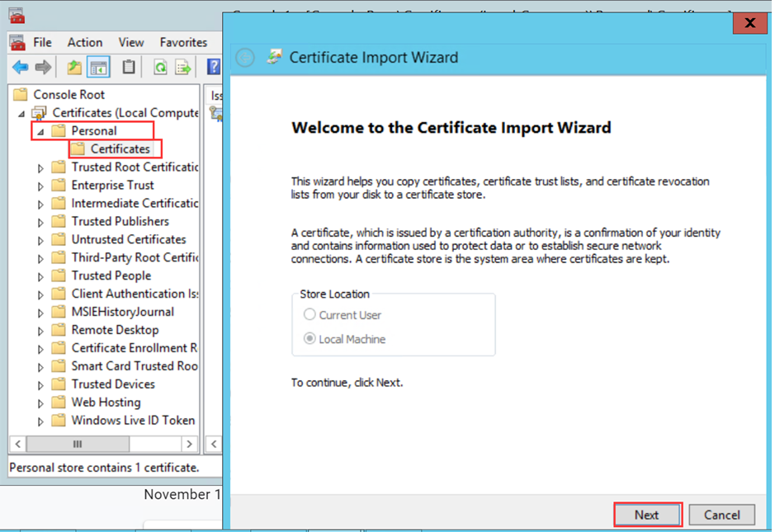Click Cancel in the import wizard
The width and height of the screenshot is (775, 532).
pos(721,515)
